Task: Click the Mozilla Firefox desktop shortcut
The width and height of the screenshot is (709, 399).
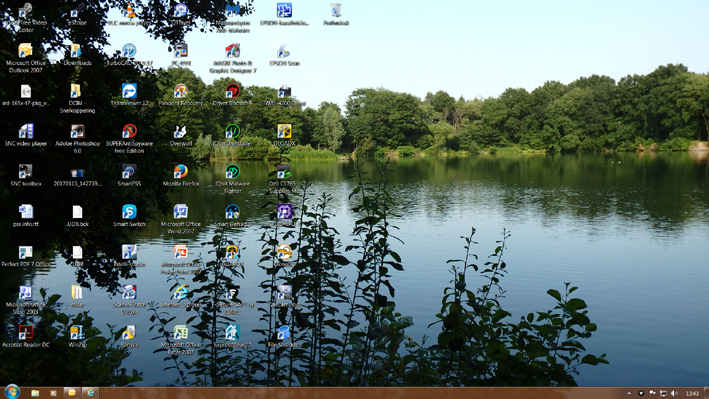Action: point(180,176)
